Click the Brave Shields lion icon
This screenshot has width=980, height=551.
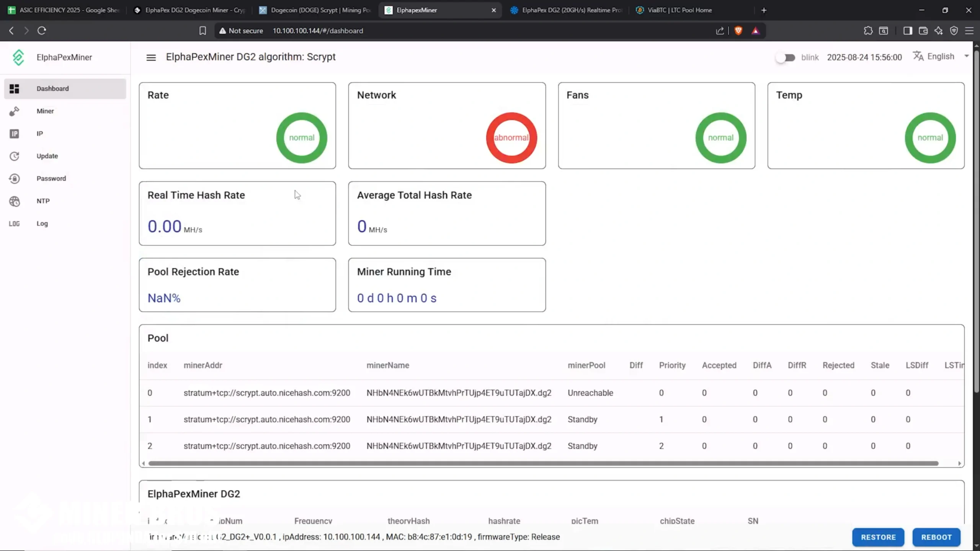tap(738, 31)
